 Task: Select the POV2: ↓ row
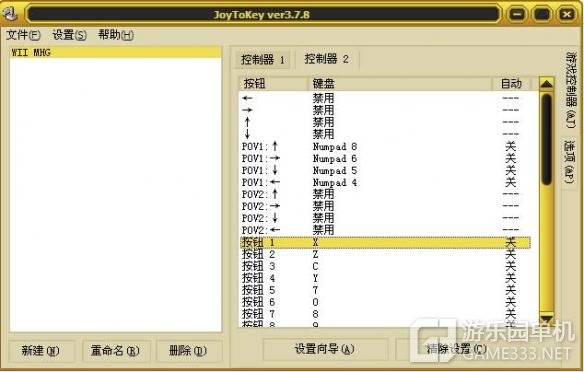click(x=385, y=218)
